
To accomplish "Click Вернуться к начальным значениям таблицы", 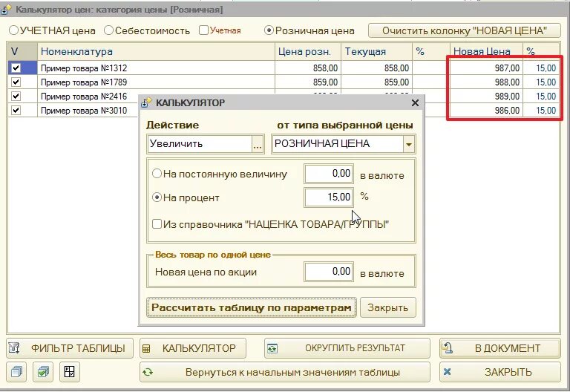I will tap(285, 372).
